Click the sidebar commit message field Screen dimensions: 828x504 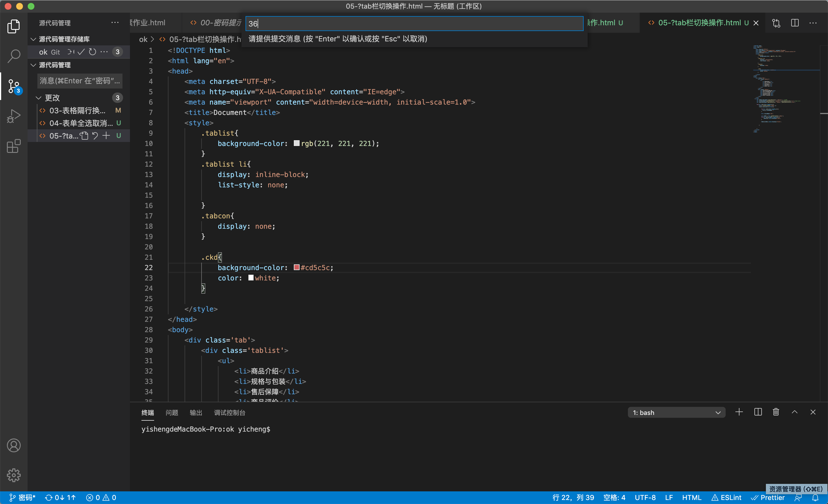click(x=80, y=81)
